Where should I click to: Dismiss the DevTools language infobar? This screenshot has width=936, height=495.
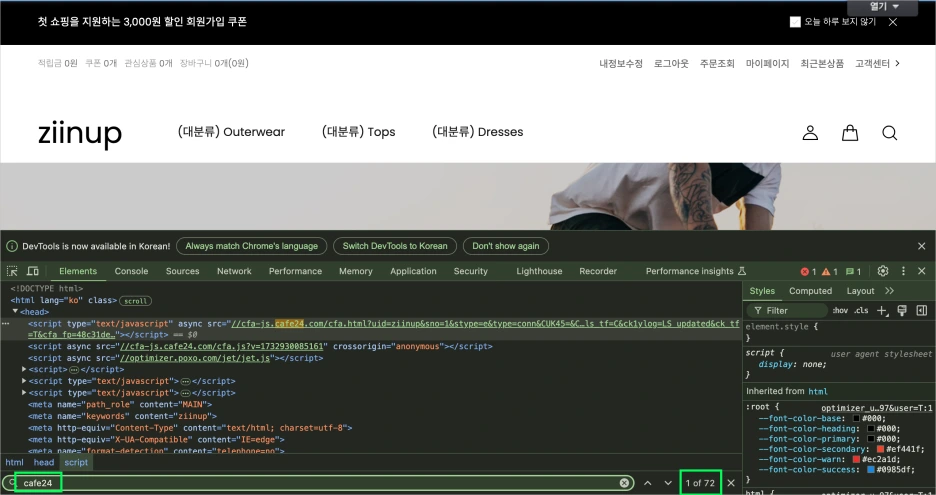click(922, 246)
